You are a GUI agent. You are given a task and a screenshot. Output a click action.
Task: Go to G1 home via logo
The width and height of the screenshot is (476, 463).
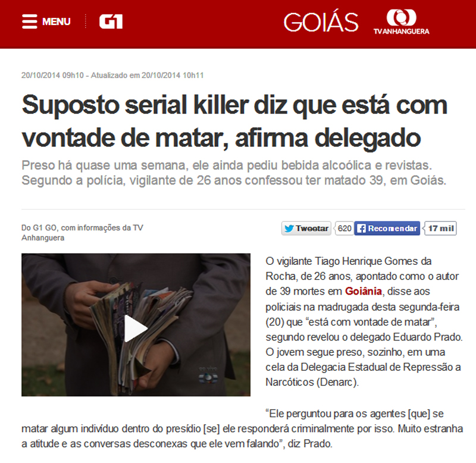tap(111, 21)
